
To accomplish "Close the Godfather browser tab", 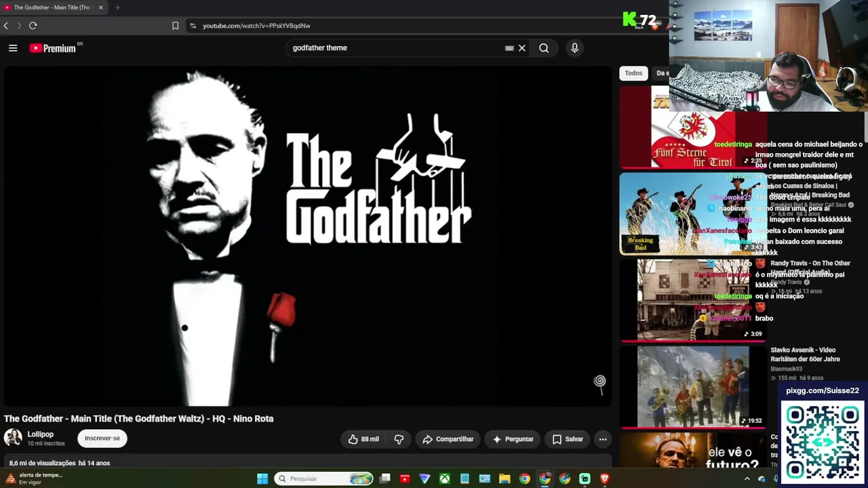I will coord(100,7).
